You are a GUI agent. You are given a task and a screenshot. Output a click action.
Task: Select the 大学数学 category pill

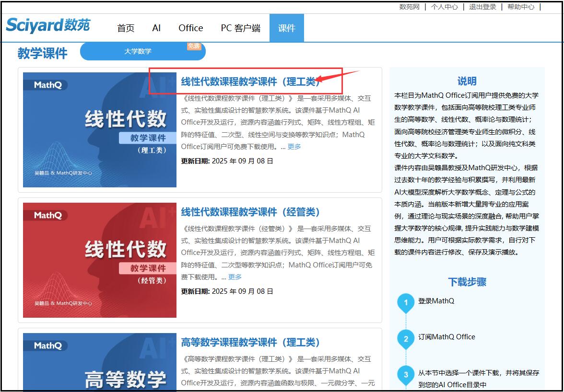pyautogui.click(x=143, y=51)
